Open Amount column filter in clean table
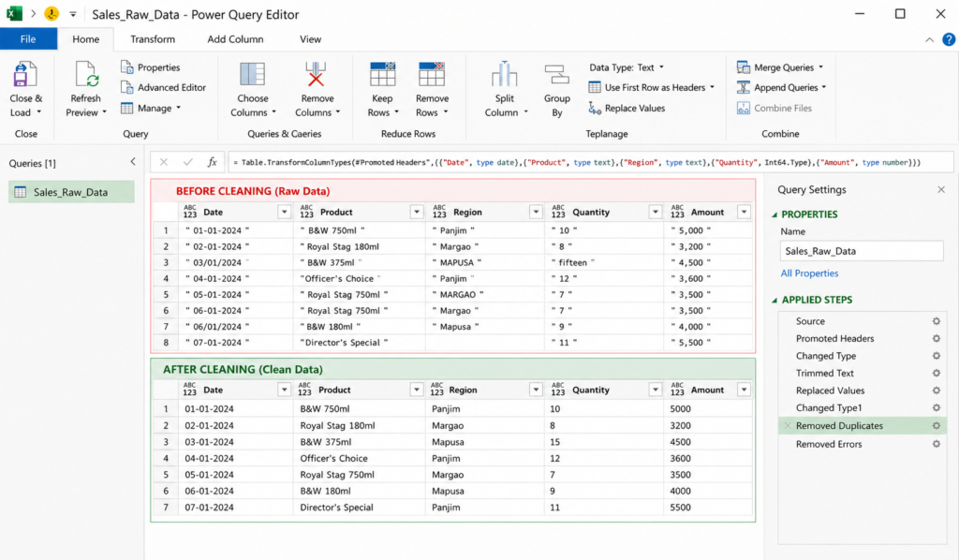Image resolution: width=959 pixels, height=560 pixels. [x=744, y=390]
